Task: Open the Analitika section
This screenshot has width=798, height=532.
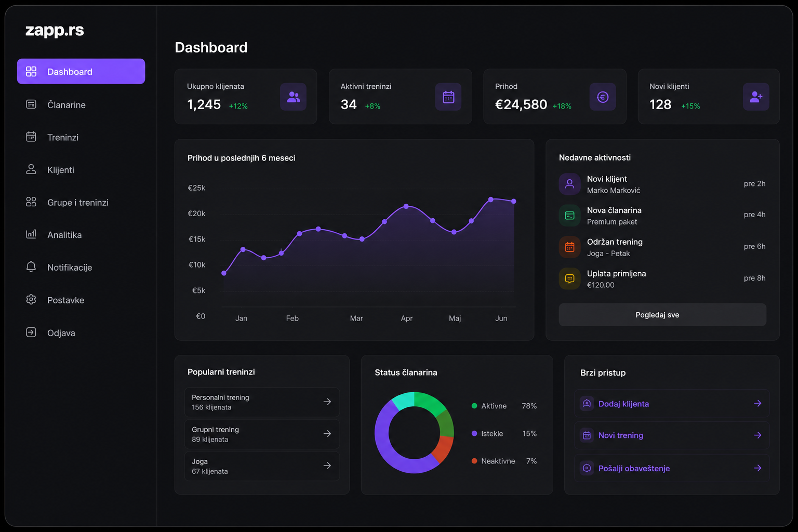Action: point(81,235)
